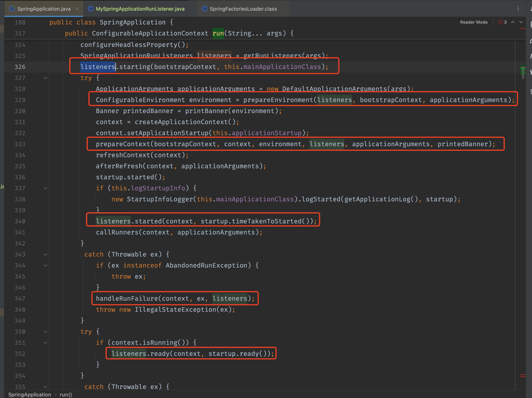Click AbandonedRunException on line 344
Viewport: 532px width, 398px height.
(206, 265)
